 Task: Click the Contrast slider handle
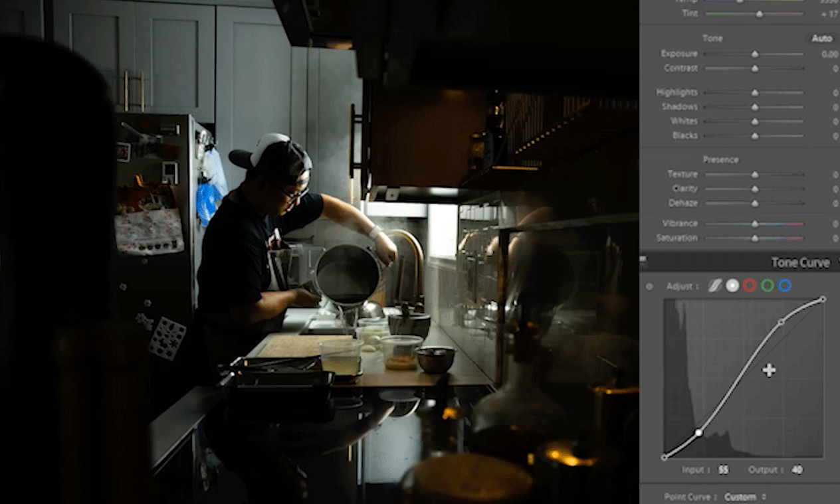pos(755,68)
